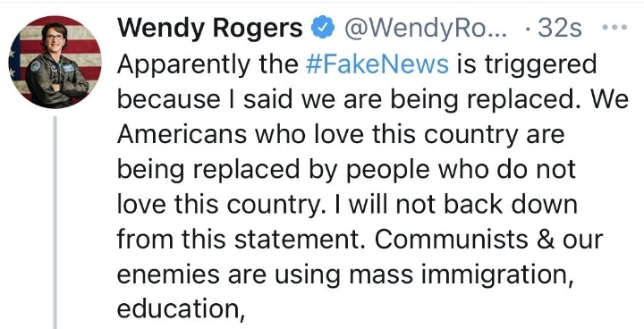Click the vertical thread connector line
644x329 pixels.
pyautogui.click(x=55, y=223)
